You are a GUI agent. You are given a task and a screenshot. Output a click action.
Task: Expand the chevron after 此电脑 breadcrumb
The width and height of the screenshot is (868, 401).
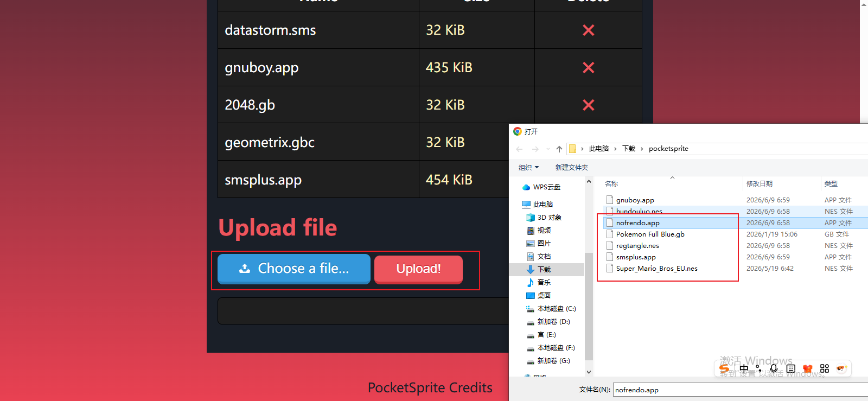point(616,149)
